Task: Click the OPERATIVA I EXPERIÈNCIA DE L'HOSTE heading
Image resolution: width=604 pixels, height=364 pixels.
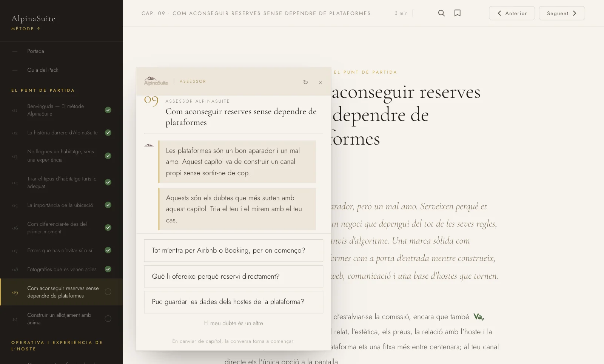Action: [57, 345]
